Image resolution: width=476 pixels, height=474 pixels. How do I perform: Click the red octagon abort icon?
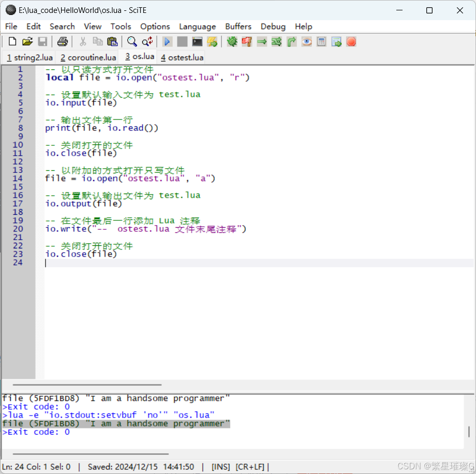pyautogui.click(x=351, y=41)
